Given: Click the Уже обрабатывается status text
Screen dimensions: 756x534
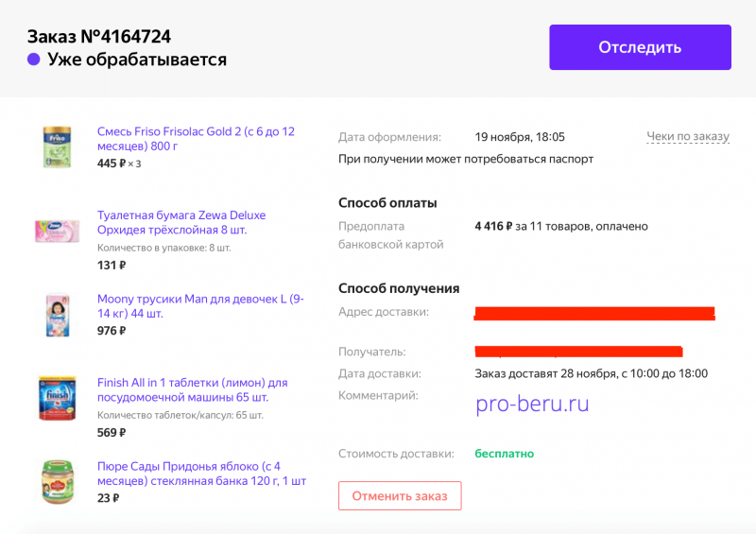Looking at the screenshot, I should click(137, 60).
